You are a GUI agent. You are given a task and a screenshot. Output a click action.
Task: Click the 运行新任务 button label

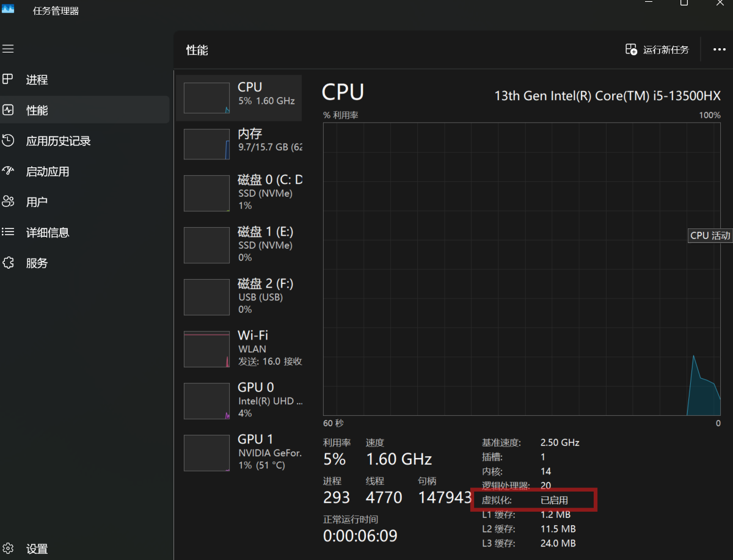click(666, 49)
